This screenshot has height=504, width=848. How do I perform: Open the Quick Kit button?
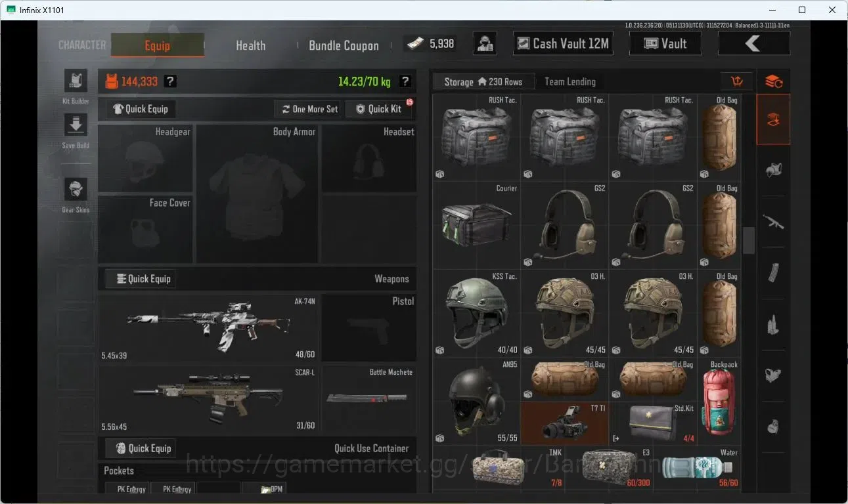pyautogui.click(x=379, y=109)
